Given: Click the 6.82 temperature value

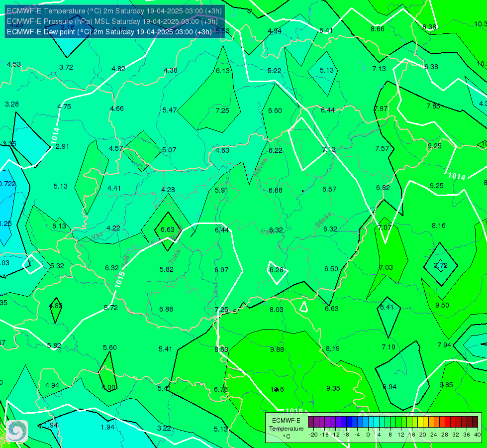Looking at the screenshot, I should 383,188.
